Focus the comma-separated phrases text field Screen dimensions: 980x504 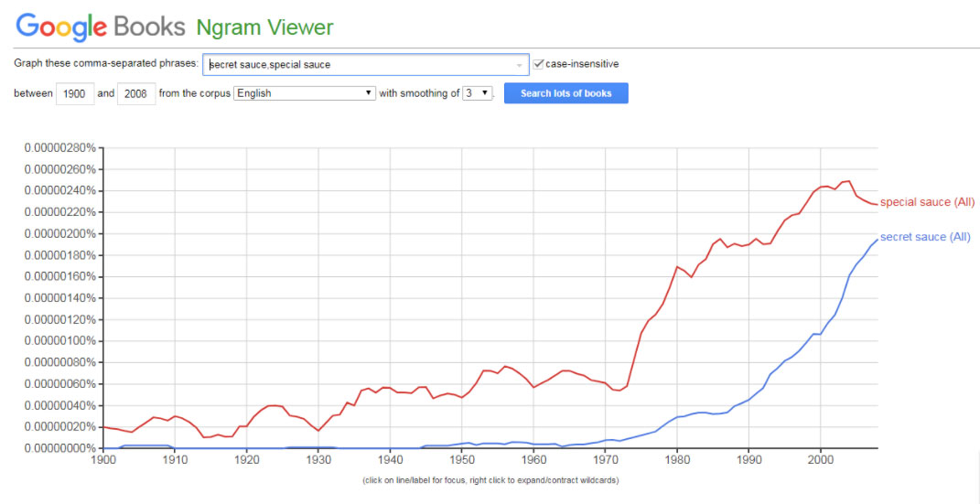tap(361, 64)
